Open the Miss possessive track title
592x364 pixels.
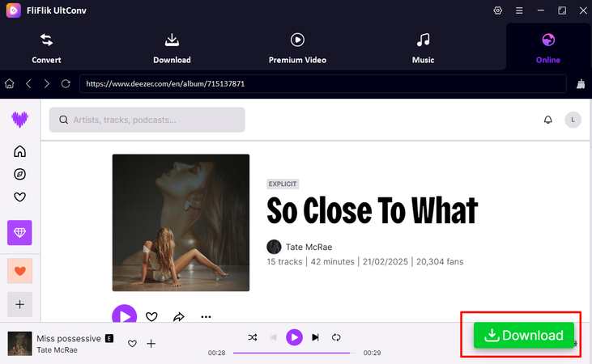point(69,338)
